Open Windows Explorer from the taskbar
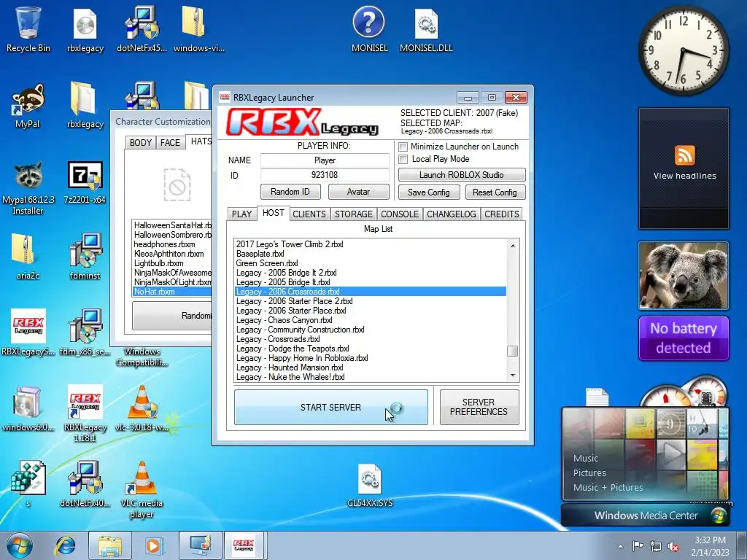This screenshot has height=560, width=747. click(110, 545)
